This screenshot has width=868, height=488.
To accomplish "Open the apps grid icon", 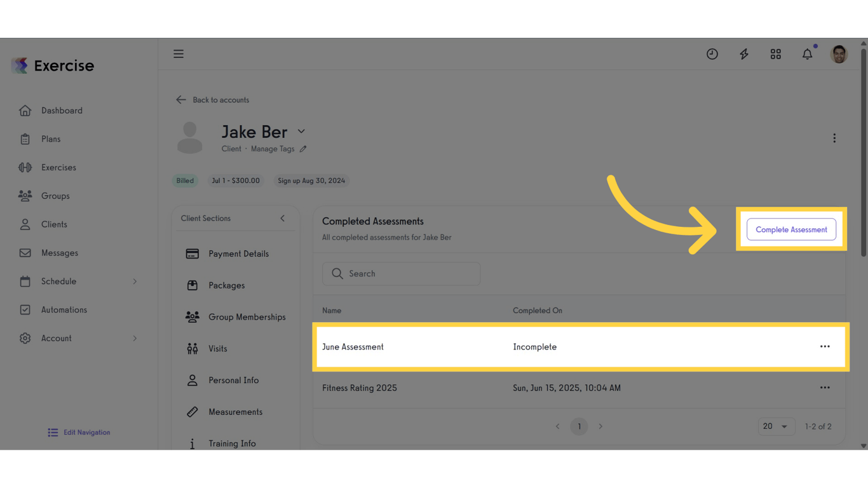I will 776,54.
